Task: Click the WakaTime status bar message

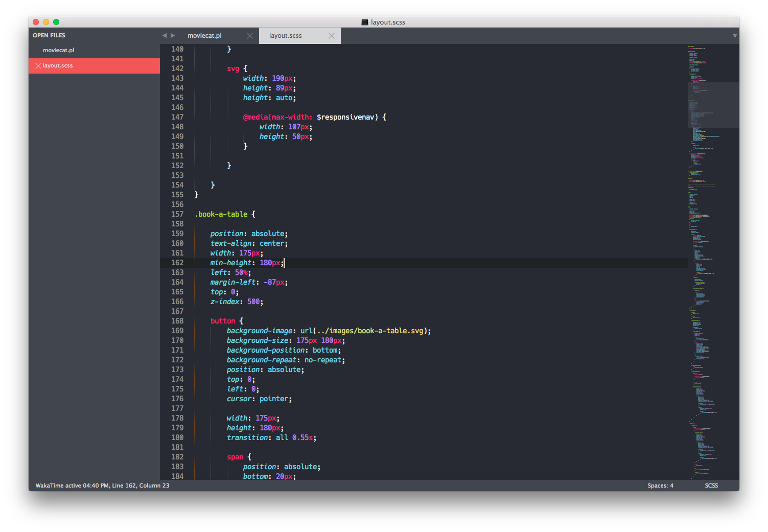Action: coord(102,485)
